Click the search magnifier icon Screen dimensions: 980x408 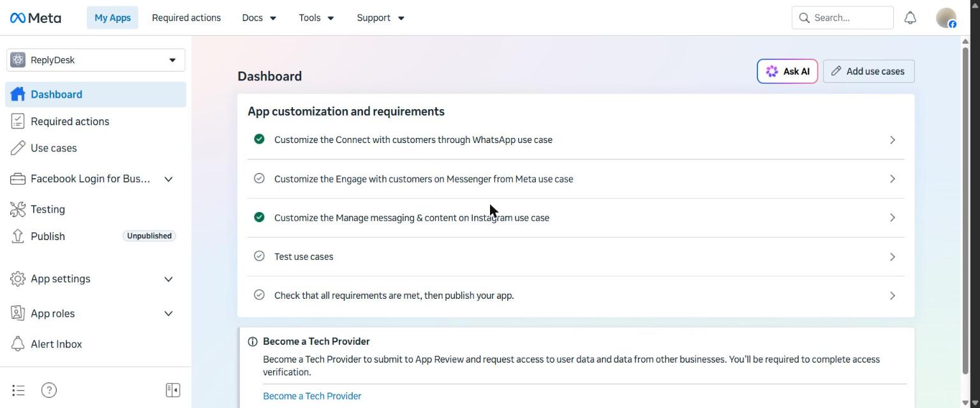tap(805, 18)
